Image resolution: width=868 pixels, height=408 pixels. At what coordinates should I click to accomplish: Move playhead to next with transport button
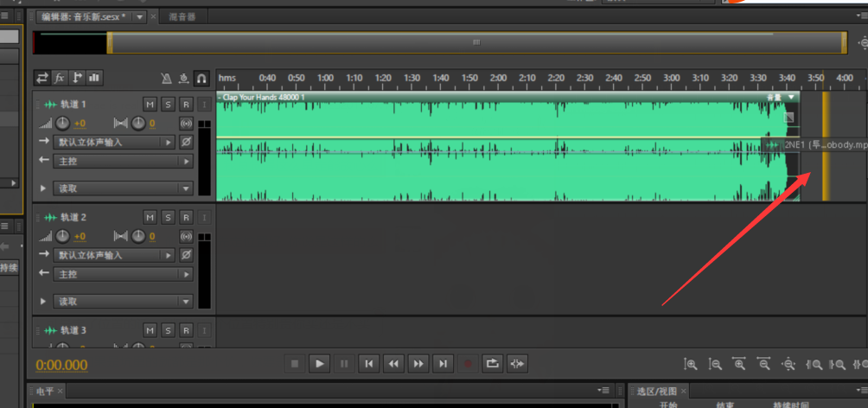point(443,364)
